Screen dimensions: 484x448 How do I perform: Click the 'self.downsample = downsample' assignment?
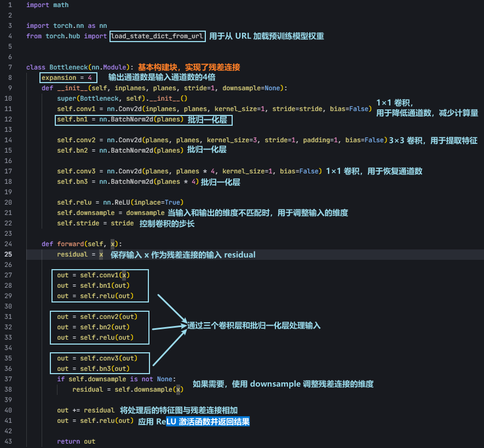111,213
